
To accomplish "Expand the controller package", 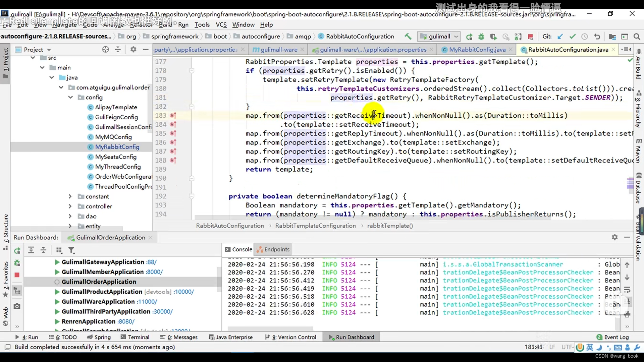I will 70,206.
